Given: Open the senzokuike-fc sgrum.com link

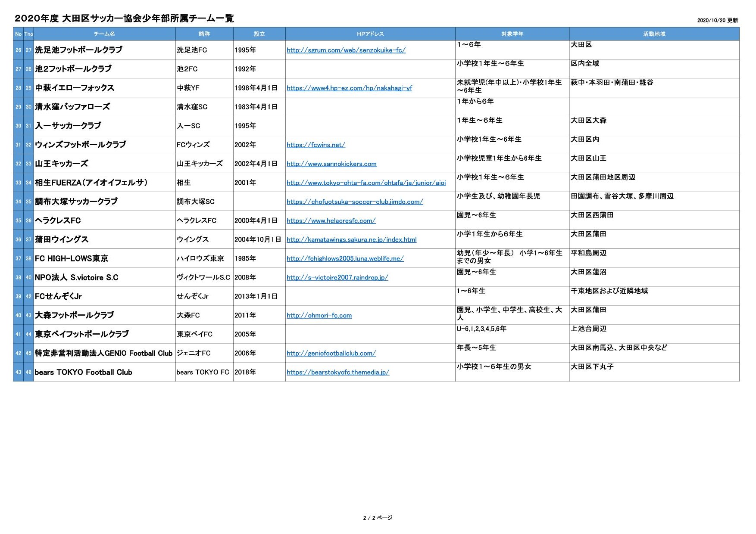Looking at the screenshot, I should tap(346, 50).
